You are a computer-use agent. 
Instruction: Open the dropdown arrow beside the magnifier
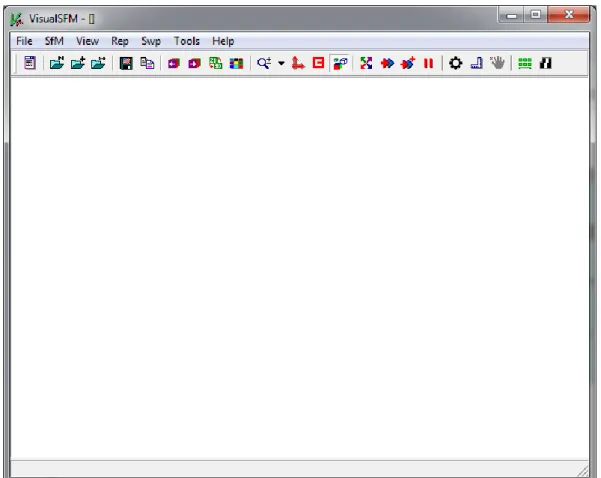click(281, 63)
